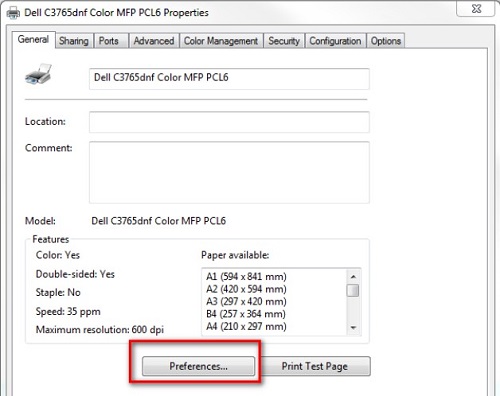Click the printer name input field

tap(229, 79)
